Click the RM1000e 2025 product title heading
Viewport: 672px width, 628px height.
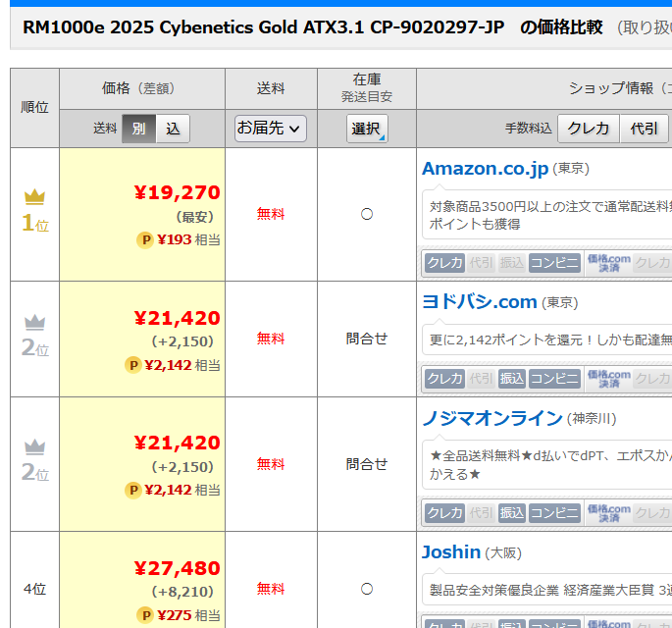click(263, 27)
